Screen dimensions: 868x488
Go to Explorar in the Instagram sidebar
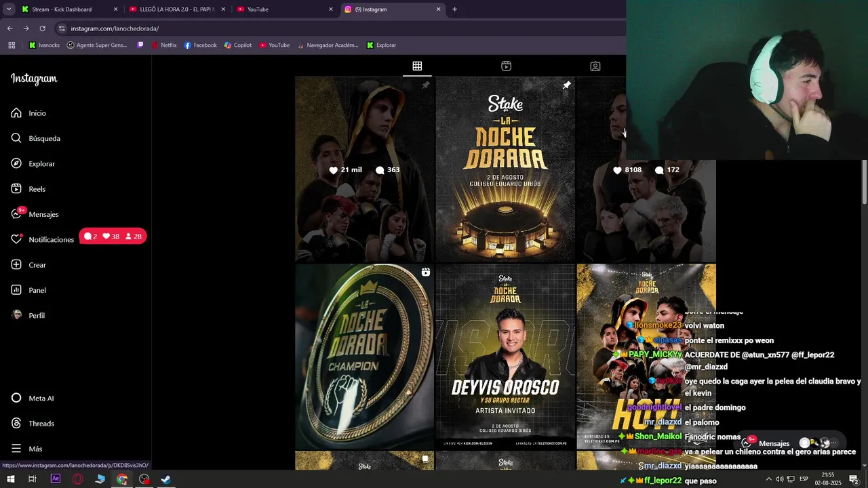(33, 164)
